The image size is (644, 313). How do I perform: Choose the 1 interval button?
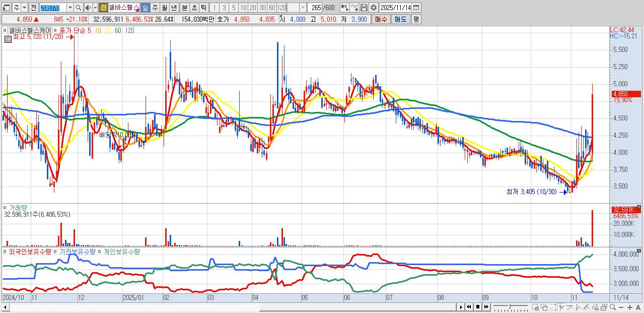214,8
